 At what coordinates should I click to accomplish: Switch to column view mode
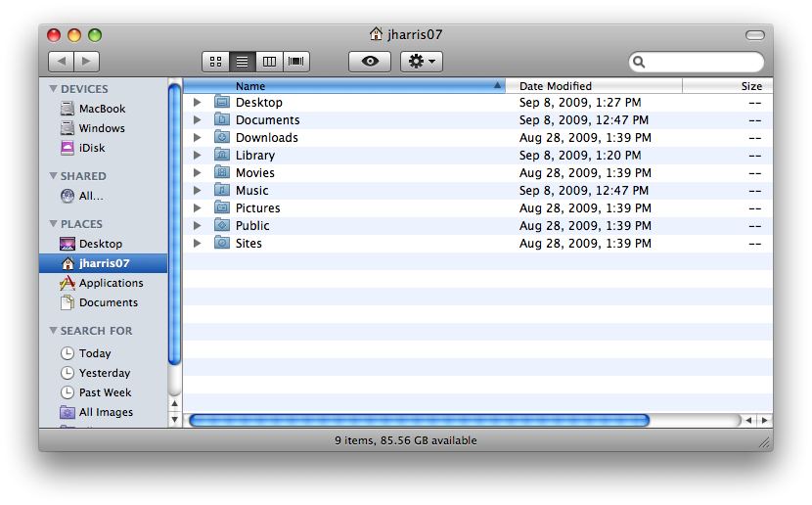pos(269,62)
